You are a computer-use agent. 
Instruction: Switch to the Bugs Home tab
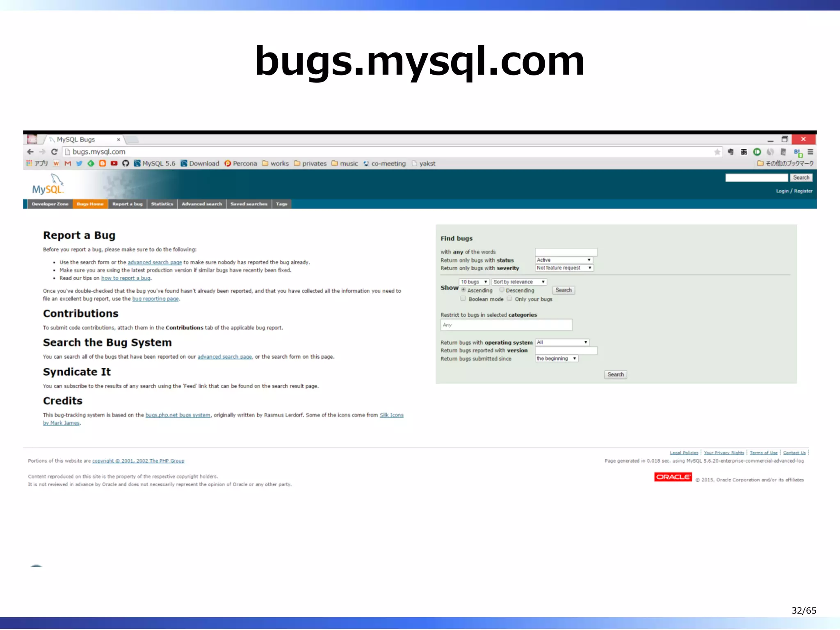[x=90, y=204]
